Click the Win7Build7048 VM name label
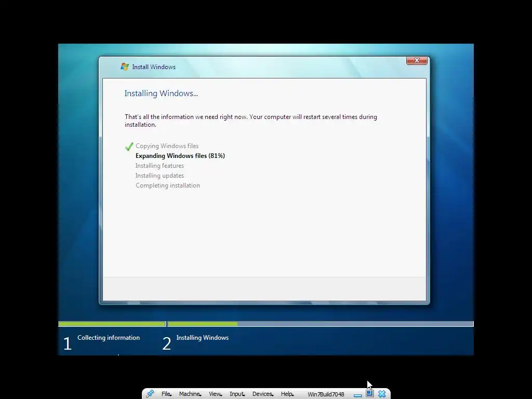 coord(326,394)
